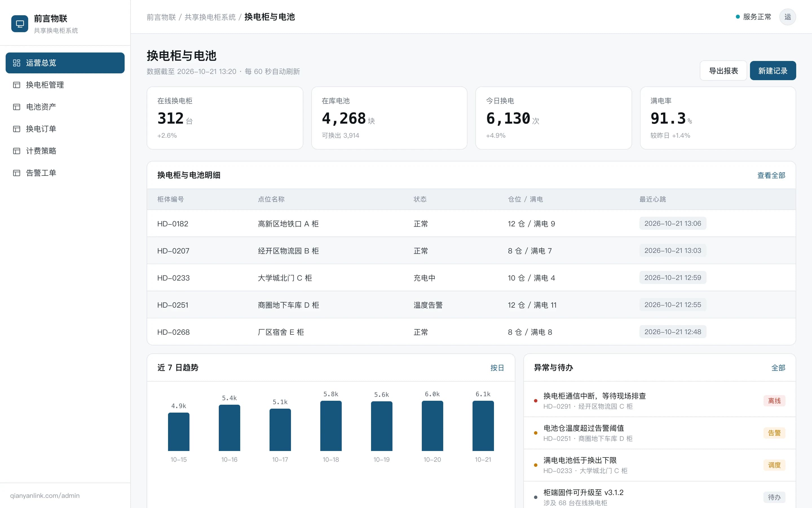Click 前言物联 in the breadcrumb
The height and width of the screenshot is (508, 812).
[x=161, y=17]
